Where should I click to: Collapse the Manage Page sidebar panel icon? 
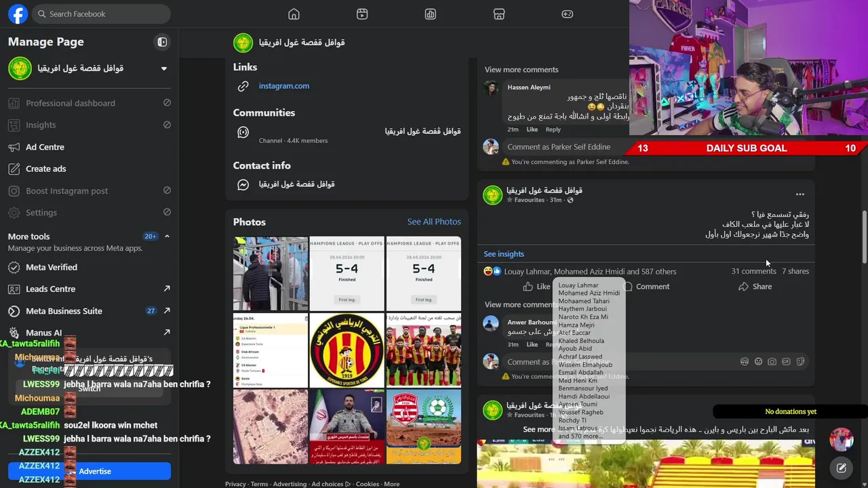click(x=162, y=42)
